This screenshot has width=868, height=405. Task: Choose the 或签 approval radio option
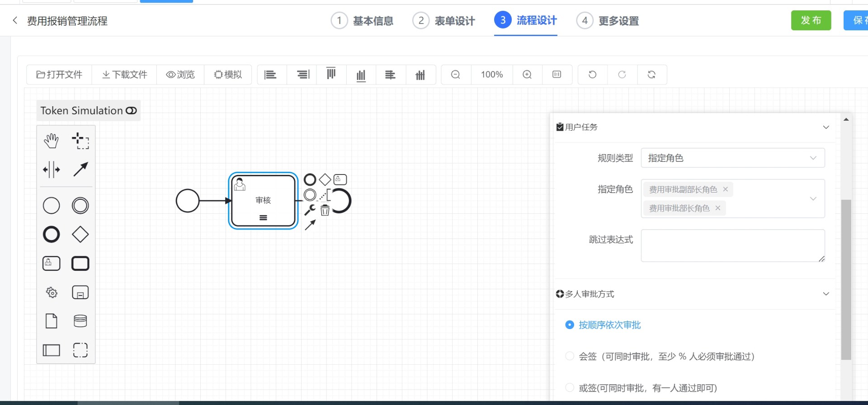click(570, 388)
